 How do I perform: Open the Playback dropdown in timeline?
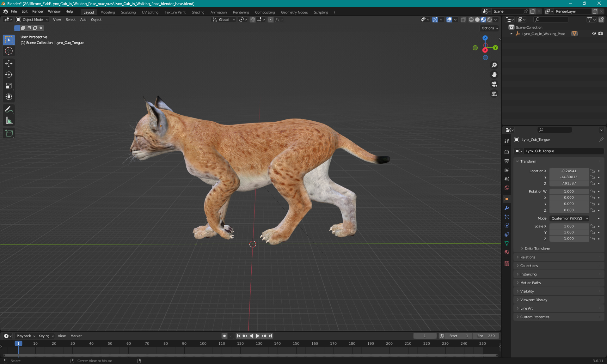tap(26, 336)
